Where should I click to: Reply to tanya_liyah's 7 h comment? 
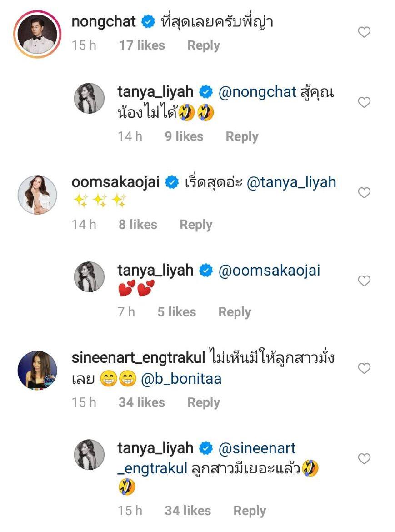tap(235, 312)
